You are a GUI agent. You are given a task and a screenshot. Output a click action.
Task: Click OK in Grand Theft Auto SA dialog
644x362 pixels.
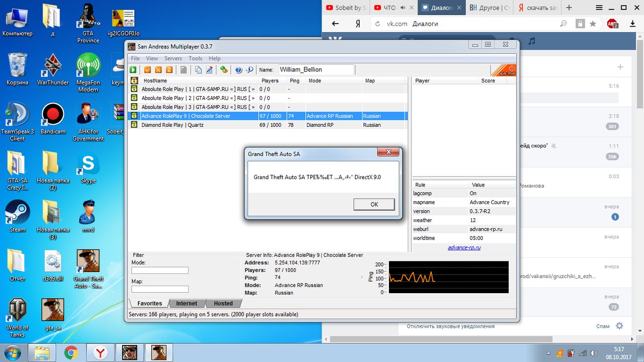(374, 204)
